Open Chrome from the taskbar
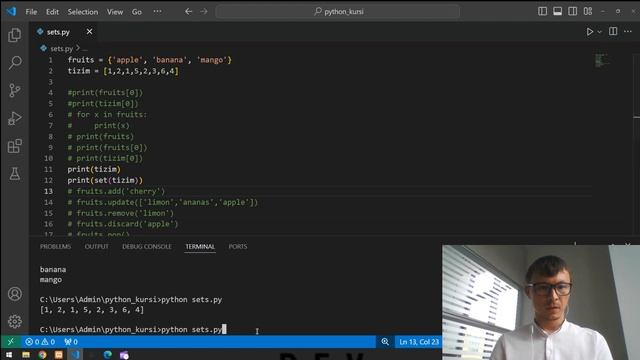Viewport: 640px width, 360px height. (x=42, y=355)
